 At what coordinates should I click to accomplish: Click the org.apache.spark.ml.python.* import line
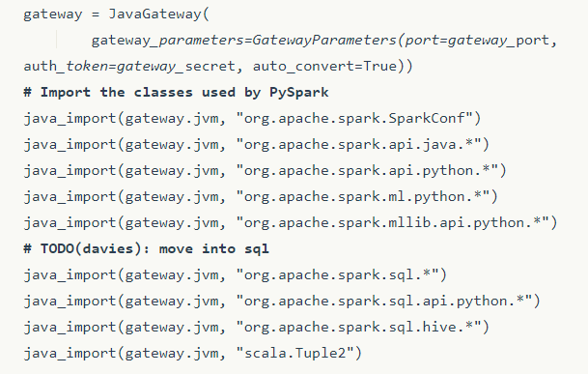pyautogui.click(x=261, y=197)
